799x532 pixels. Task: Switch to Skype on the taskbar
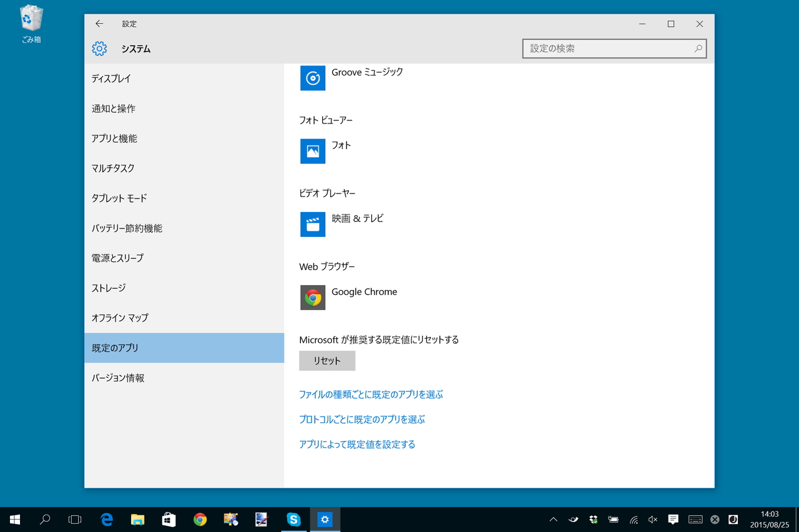(293, 520)
